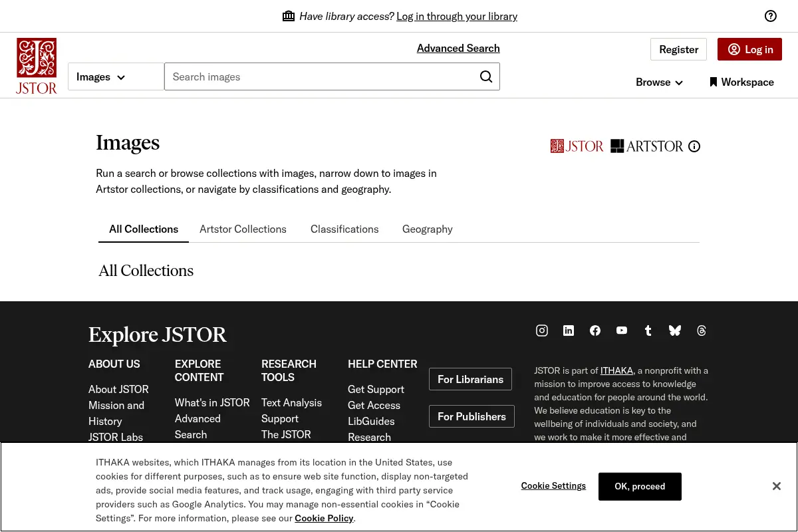Open Get Support footer link
This screenshot has width=798, height=532.
pos(376,389)
